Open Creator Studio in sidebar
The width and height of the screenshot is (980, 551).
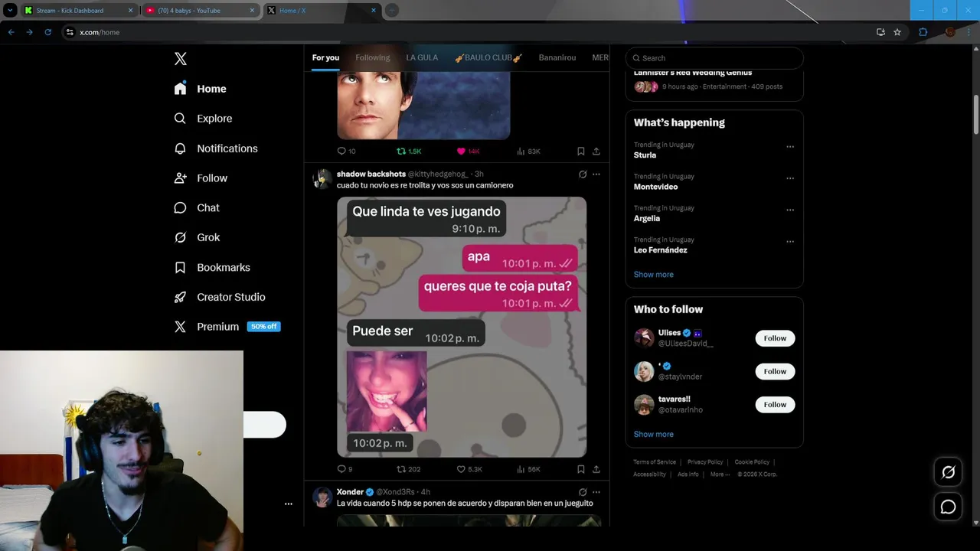click(x=220, y=297)
